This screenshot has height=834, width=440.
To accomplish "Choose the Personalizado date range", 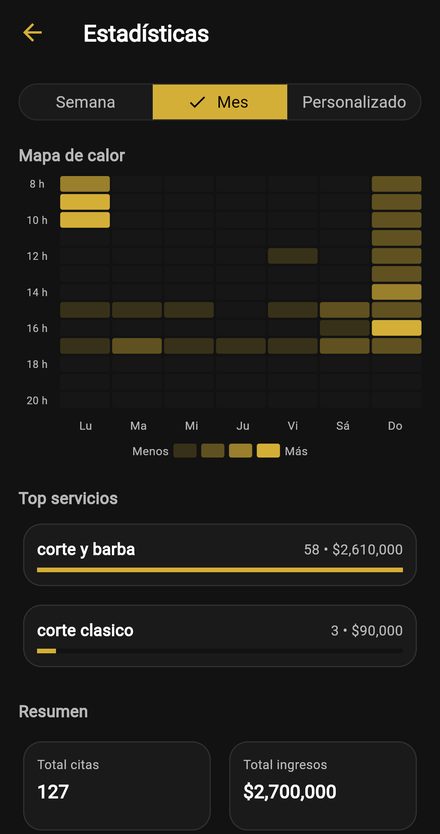I will [x=354, y=102].
